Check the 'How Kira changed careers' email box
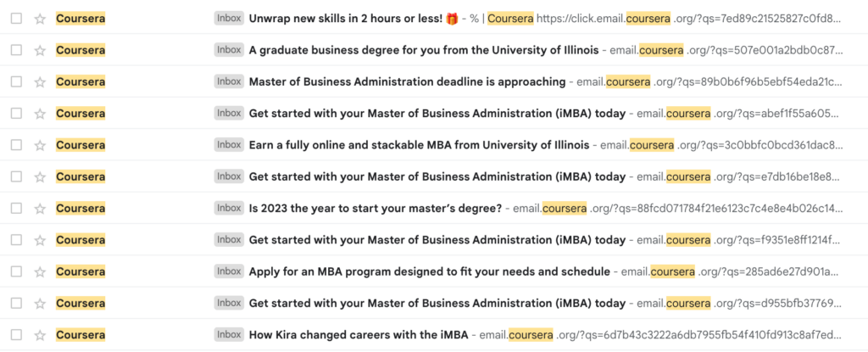Screen dimensions: 868x352 [16, 335]
